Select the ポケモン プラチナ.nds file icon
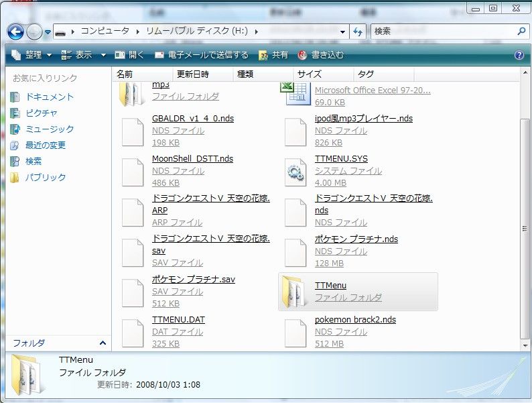The width and height of the screenshot is (532, 403). 295,253
